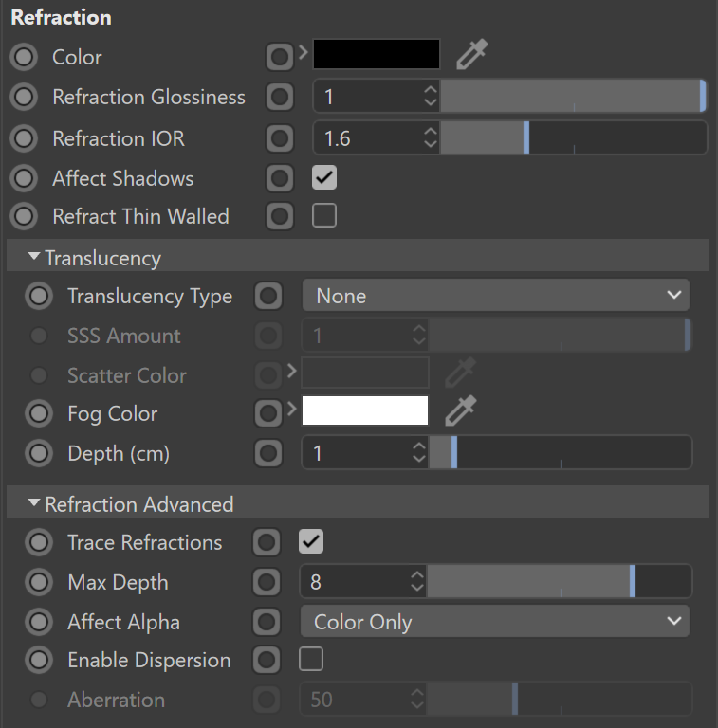The height and width of the screenshot is (728, 718).
Task: Expand the Refraction Color channel arrow
Action: [x=304, y=52]
